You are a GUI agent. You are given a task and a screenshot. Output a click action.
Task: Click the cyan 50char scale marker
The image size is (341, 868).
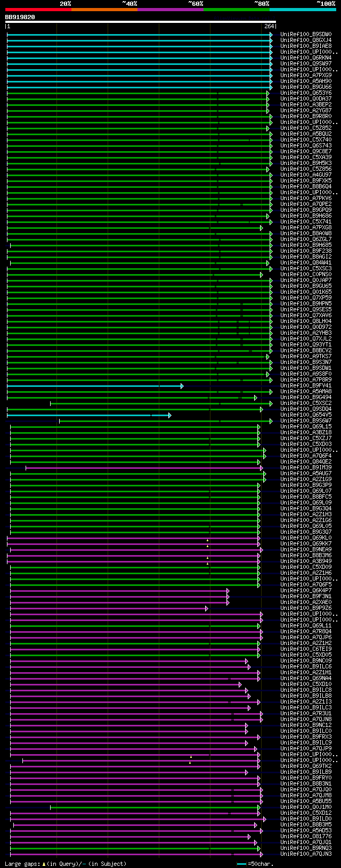[x=242, y=864]
